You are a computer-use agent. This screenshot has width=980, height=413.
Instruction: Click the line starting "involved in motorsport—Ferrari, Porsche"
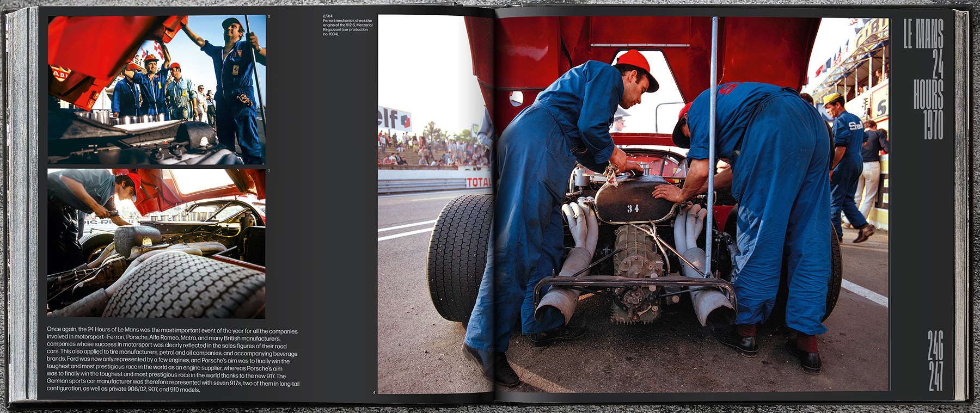tap(163, 338)
